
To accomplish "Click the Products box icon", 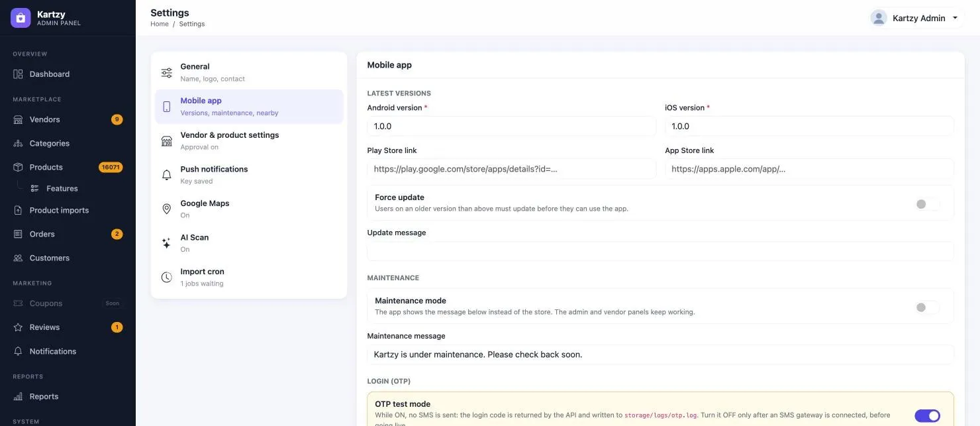I will [x=18, y=167].
